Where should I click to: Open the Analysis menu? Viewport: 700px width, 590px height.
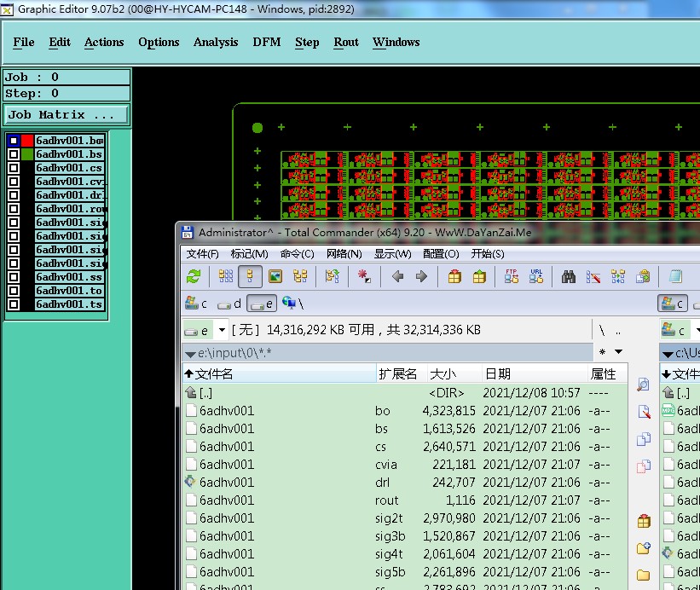[x=216, y=42]
